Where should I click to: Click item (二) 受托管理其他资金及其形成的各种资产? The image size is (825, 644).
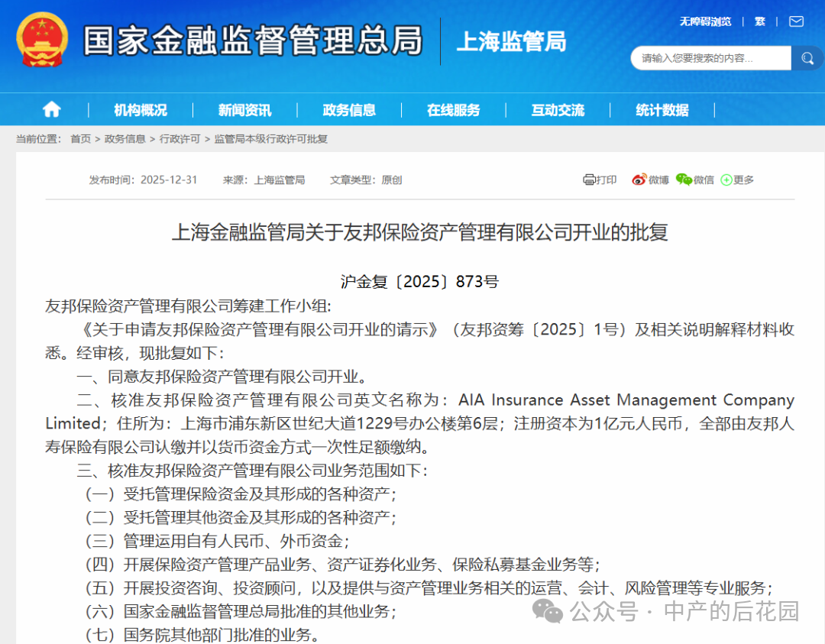tap(241, 518)
